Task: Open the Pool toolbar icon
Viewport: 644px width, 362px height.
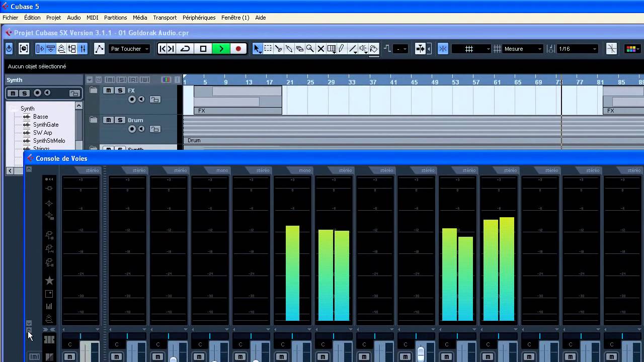Action: point(72,49)
